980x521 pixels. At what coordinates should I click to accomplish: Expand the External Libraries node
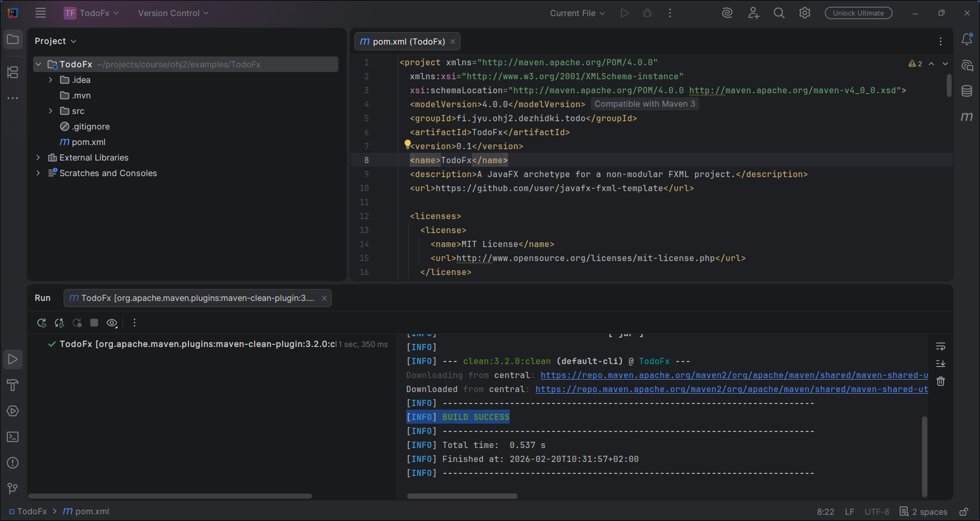38,157
